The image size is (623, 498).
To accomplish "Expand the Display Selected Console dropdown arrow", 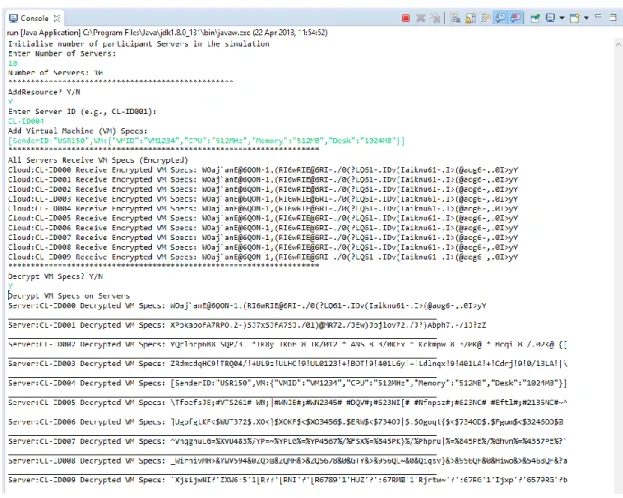I will click(x=562, y=18).
